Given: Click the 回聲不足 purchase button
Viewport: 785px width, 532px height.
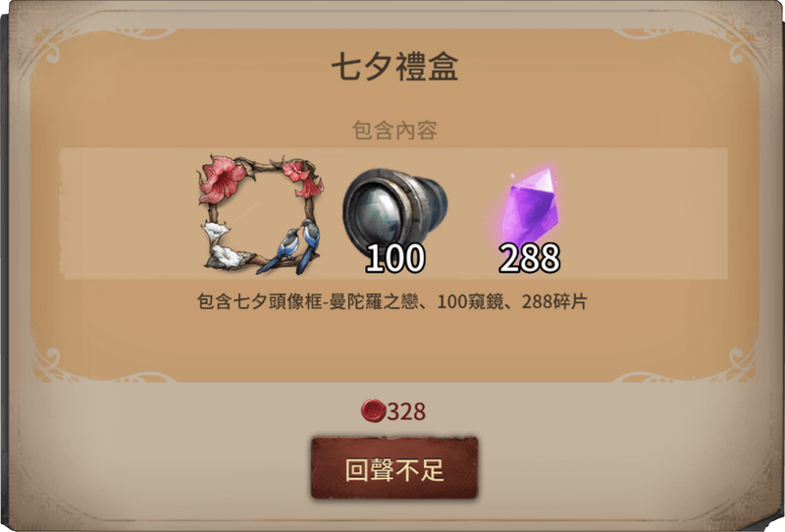Looking at the screenshot, I should tap(394, 468).
